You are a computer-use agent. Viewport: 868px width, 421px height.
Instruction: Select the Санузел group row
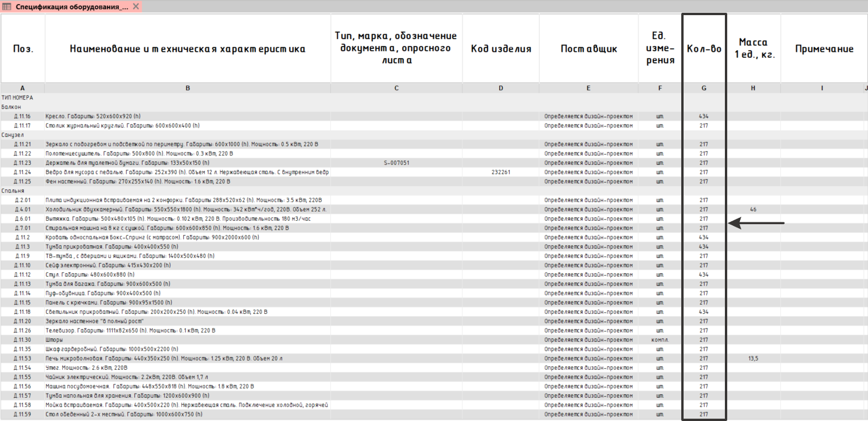(13, 135)
